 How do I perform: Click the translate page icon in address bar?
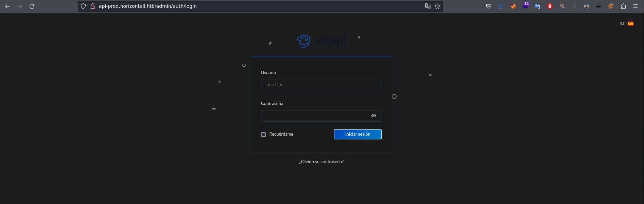point(428,6)
